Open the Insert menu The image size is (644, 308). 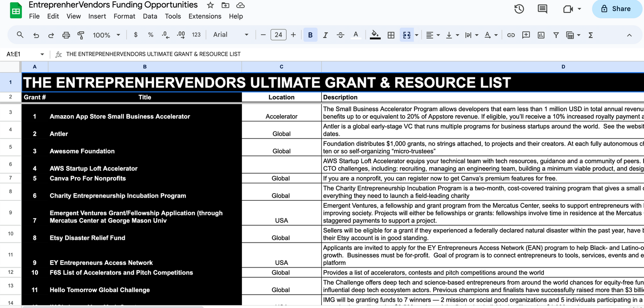coord(97,16)
